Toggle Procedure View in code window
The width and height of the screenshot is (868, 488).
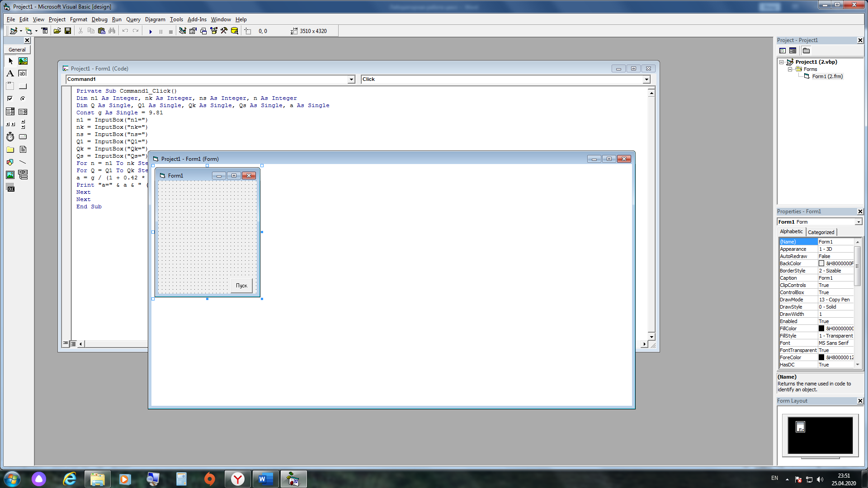click(x=66, y=343)
